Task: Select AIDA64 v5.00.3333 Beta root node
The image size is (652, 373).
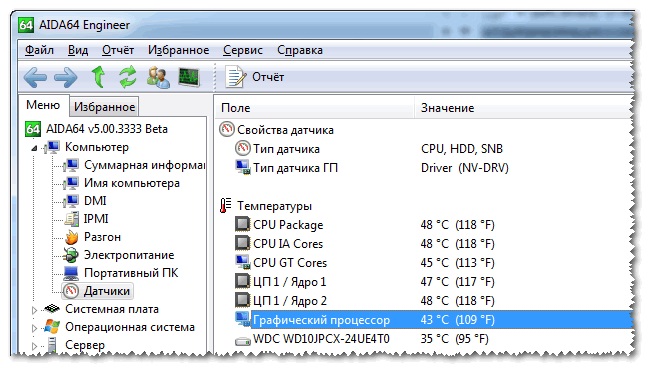Action: point(107,129)
